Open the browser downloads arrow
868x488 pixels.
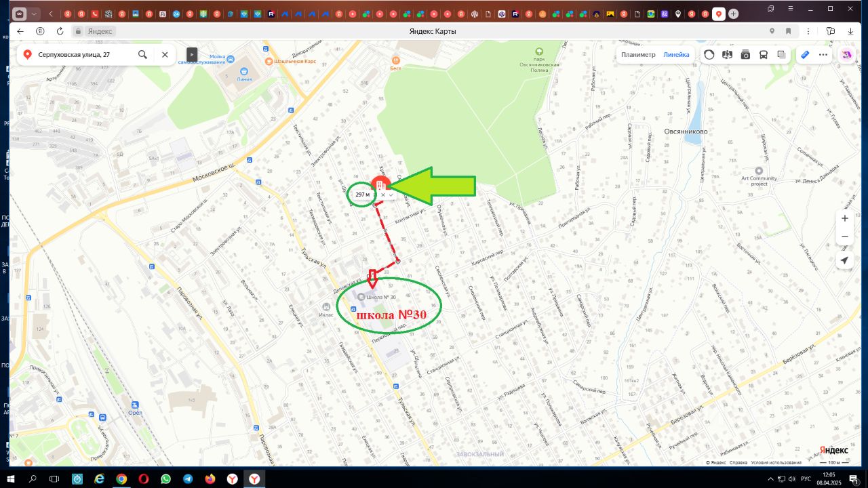click(x=850, y=31)
